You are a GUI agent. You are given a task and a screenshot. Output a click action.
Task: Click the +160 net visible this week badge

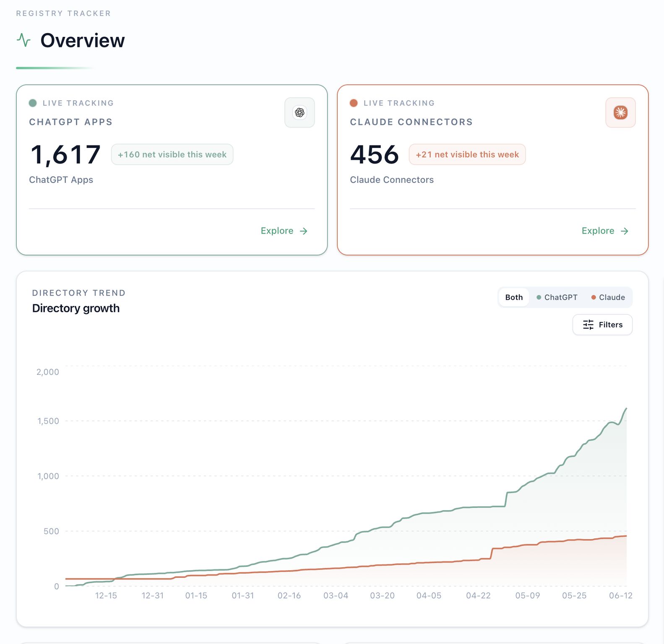point(172,154)
